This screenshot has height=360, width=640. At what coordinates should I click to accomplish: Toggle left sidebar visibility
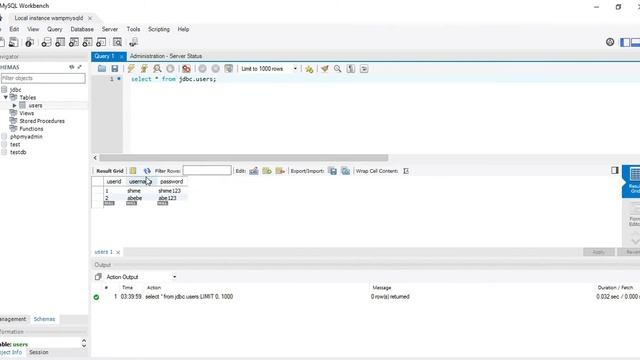click(625, 42)
